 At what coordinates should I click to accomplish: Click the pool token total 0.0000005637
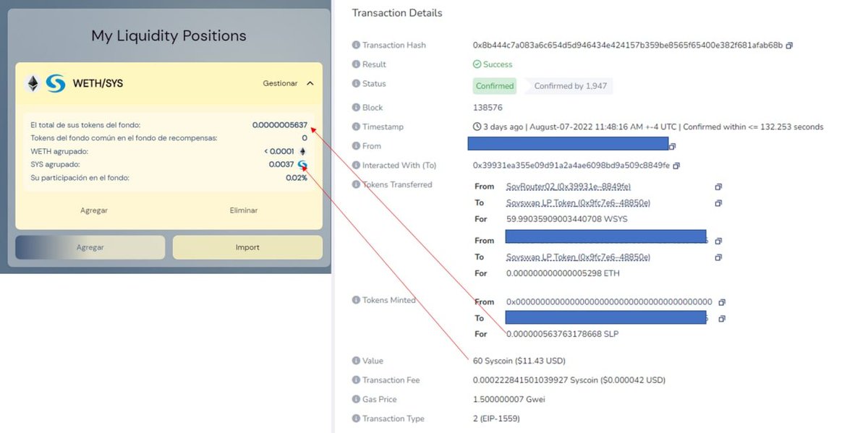pos(280,125)
